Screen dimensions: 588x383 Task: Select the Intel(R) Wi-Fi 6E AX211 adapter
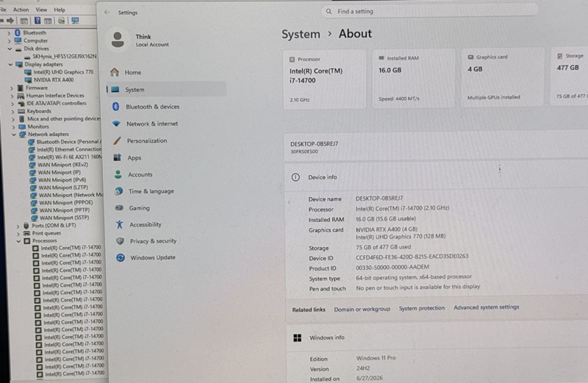point(69,157)
